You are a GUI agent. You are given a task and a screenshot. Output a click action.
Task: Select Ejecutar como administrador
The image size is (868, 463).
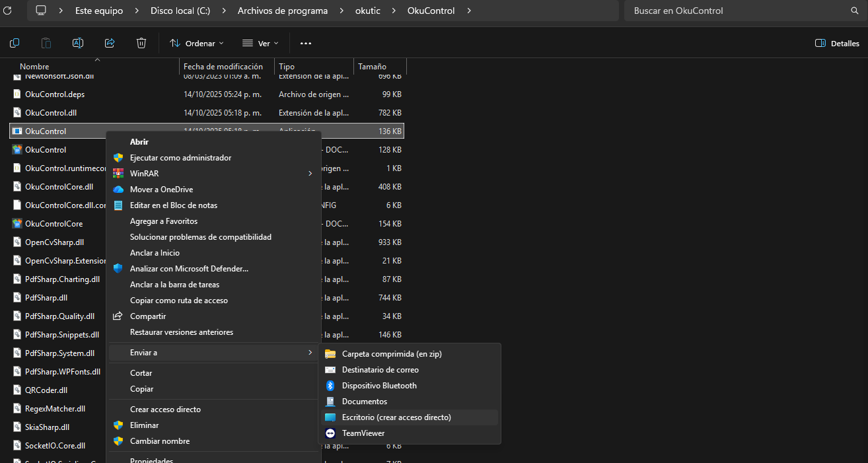(x=180, y=158)
